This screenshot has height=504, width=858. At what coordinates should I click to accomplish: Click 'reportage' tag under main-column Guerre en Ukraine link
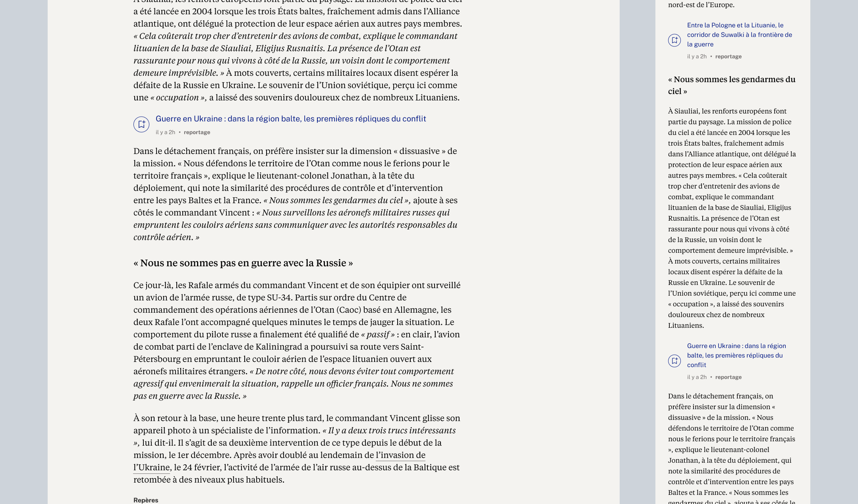[x=197, y=132]
